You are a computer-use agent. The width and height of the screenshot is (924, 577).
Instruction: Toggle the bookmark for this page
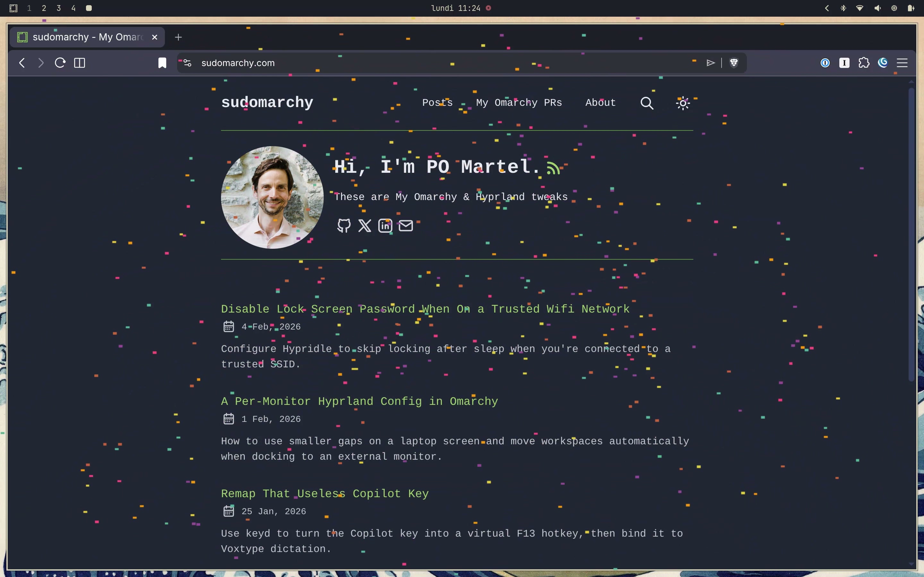point(162,63)
